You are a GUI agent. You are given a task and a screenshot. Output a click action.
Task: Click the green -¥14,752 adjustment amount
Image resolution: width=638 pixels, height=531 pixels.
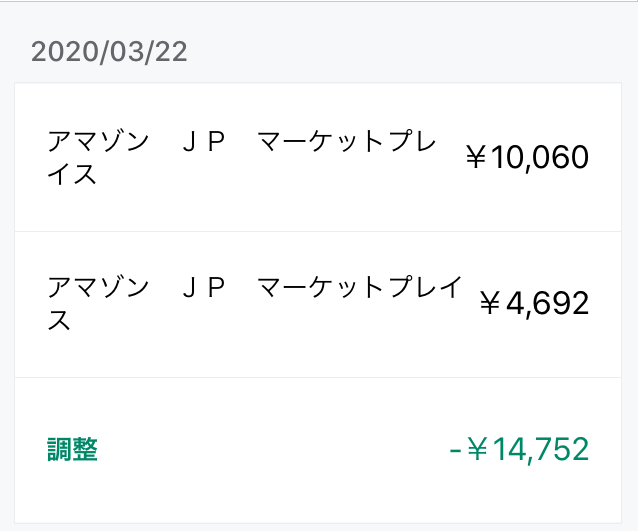click(519, 450)
